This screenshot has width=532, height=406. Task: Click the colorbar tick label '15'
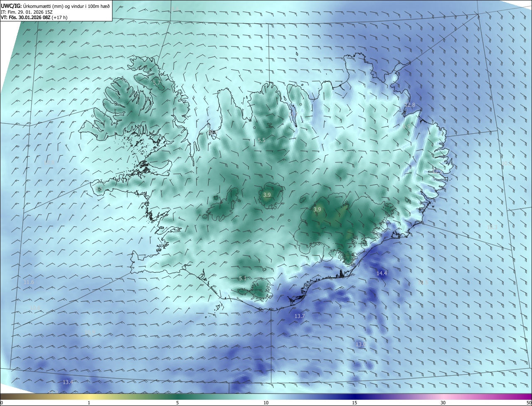point(355,403)
